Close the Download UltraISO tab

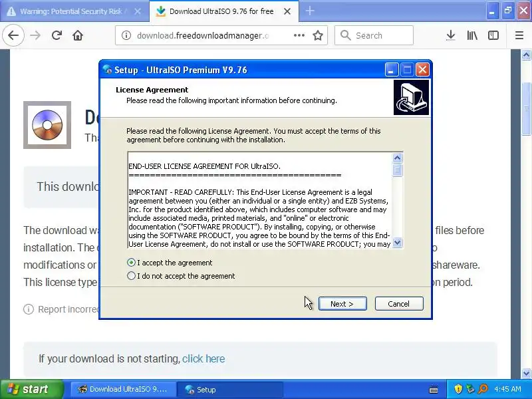[x=287, y=11]
